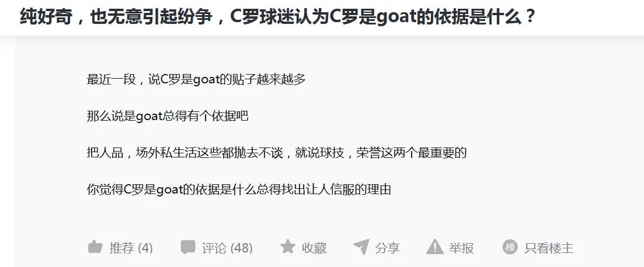Open comments via the speech bubble icon
Image resolution: width=644 pixels, height=267 pixels.
187,247
